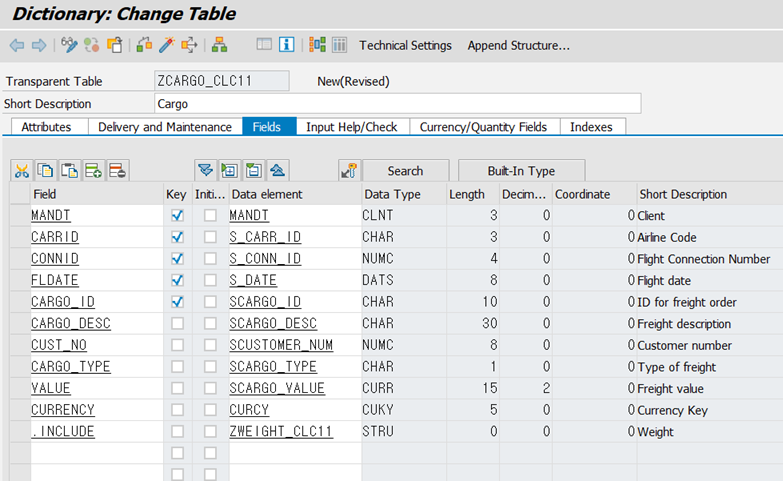This screenshot has width=783, height=481.
Task: Click the Check syntax icon
Action: coord(144,45)
